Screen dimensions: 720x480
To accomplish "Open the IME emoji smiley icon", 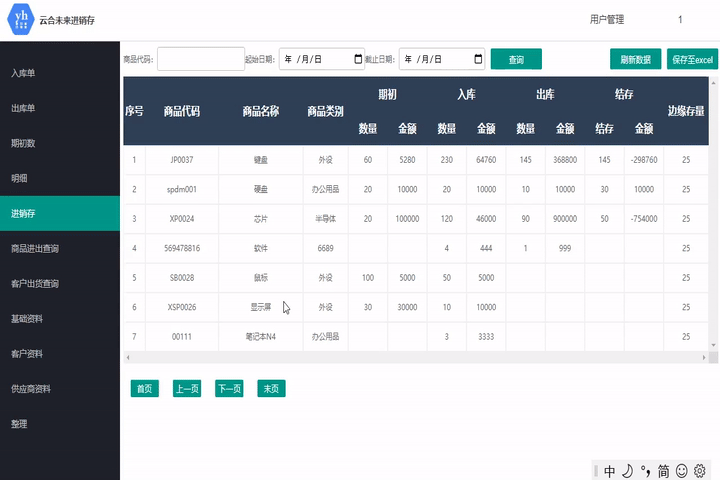I will [x=682, y=471].
